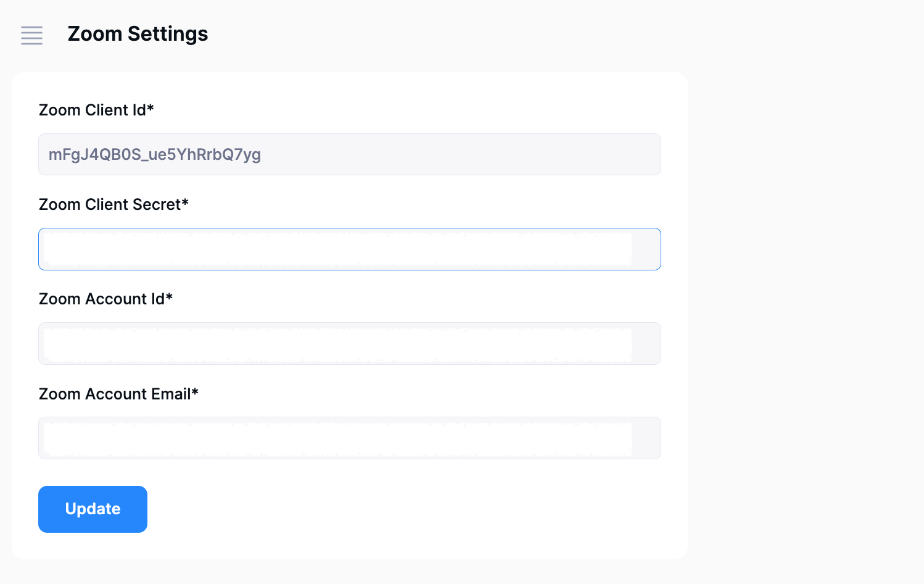This screenshot has height=584, width=924.
Task: Click the asterisk after Zoom Account Id
Action: click(x=169, y=297)
